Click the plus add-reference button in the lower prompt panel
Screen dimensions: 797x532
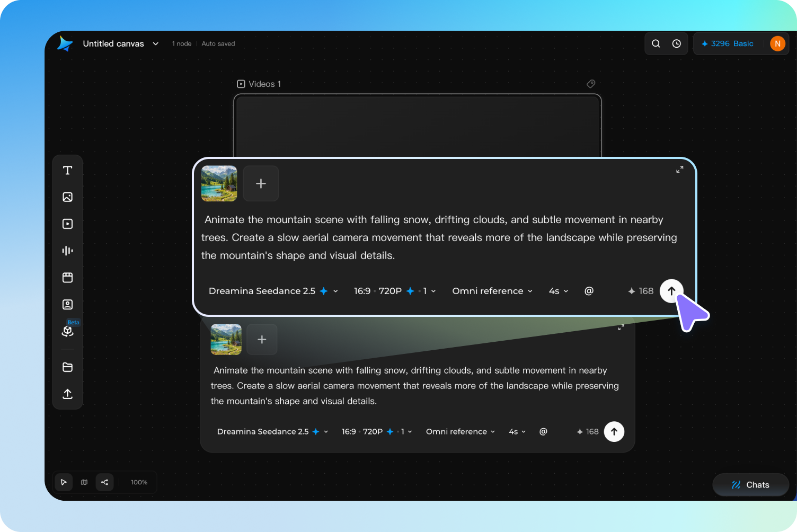[262, 340]
